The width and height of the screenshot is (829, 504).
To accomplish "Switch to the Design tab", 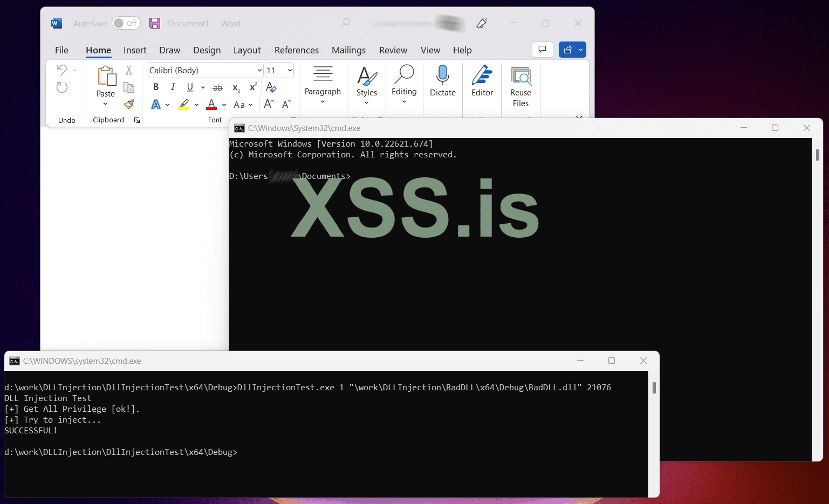I will pos(207,50).
